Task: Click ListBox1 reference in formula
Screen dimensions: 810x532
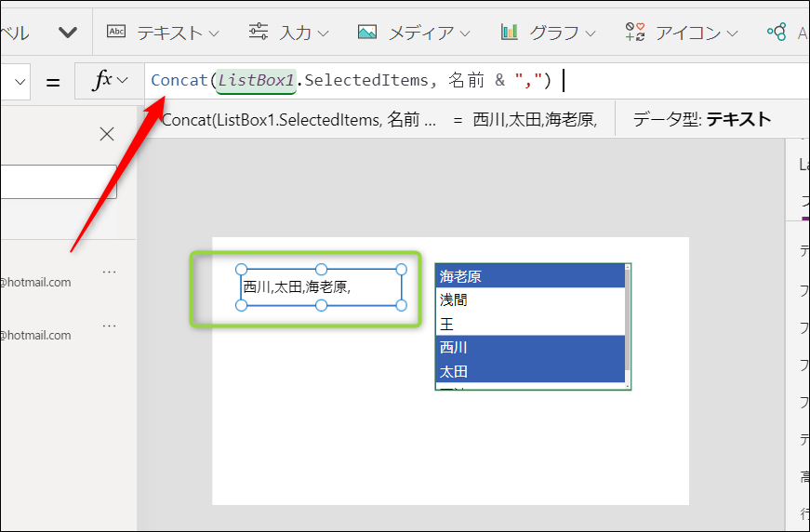Action: [x=257, y=81]
